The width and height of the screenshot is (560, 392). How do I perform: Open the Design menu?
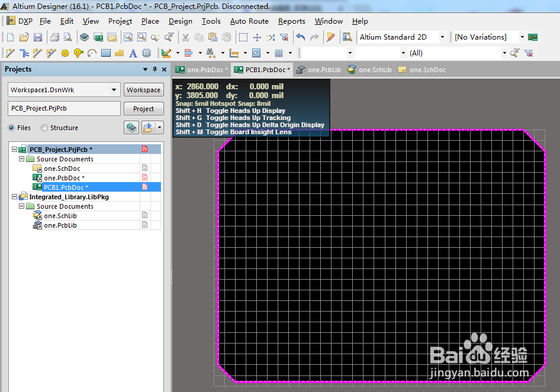(x=181, y=21)
